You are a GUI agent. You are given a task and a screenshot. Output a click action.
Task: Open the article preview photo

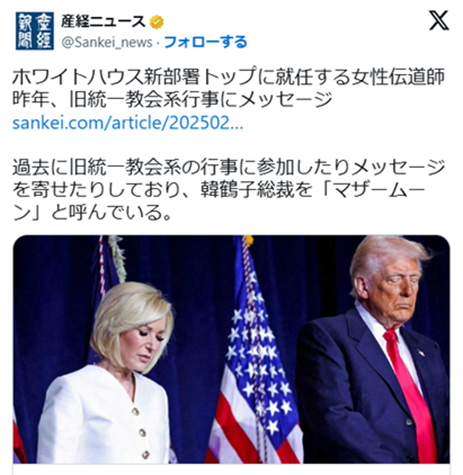tap(231, 349)
